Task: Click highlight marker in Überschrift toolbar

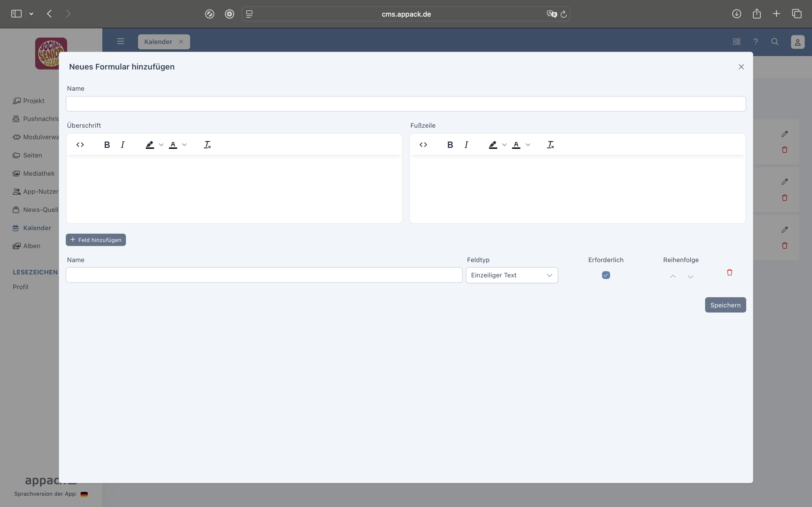Action: (x=150, y=145)
